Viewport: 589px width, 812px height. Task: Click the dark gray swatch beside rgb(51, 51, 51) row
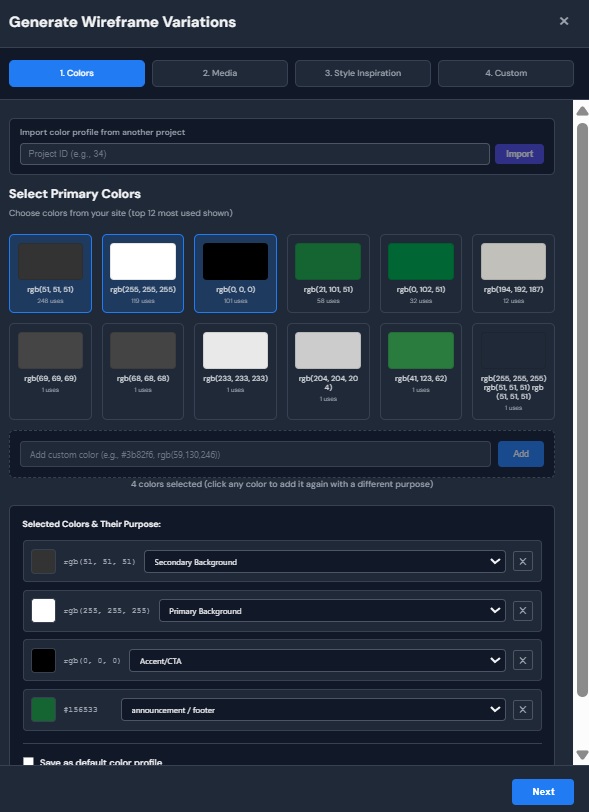point(44,561)
